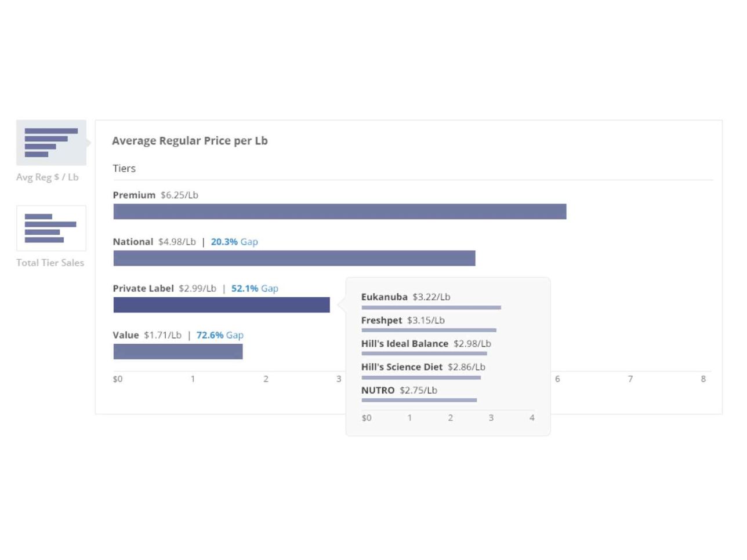Click the Value tier bar
The image size is (747, 560).
point(178,352)
